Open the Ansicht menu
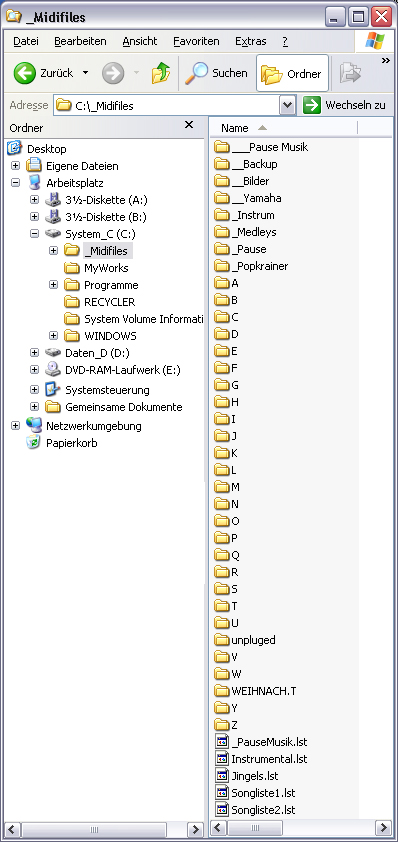The height and width of the screenshot is (842, 398). coord(140,41)
